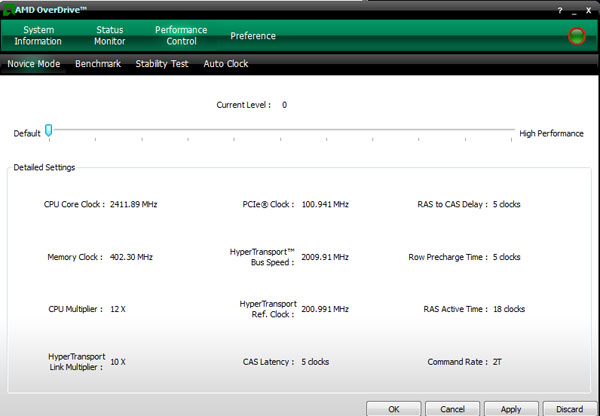Switch to the Benchmark tab
The width and height of the screenshot is (600, 416).
[98, 64]
